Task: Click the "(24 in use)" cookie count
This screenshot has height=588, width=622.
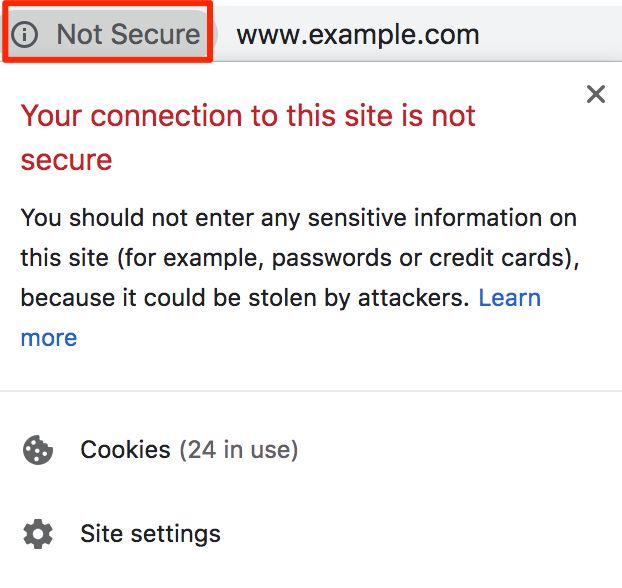Action: 238,450
